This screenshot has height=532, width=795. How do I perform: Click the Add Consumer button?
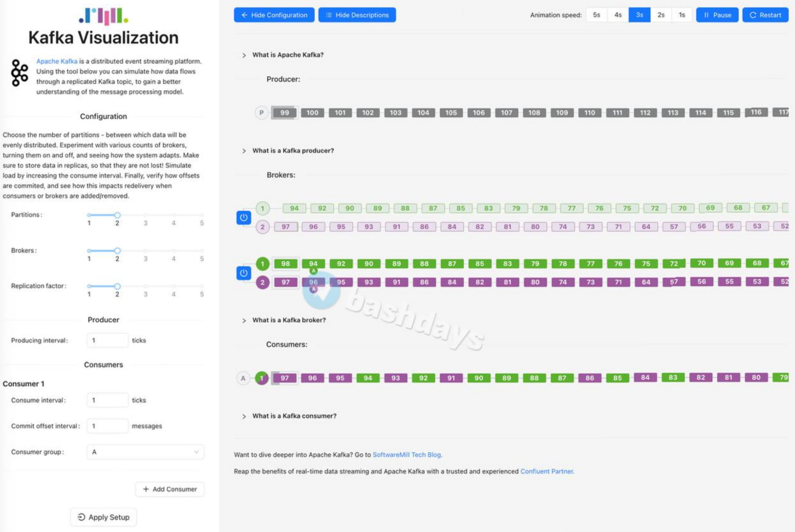pos(170,489)
